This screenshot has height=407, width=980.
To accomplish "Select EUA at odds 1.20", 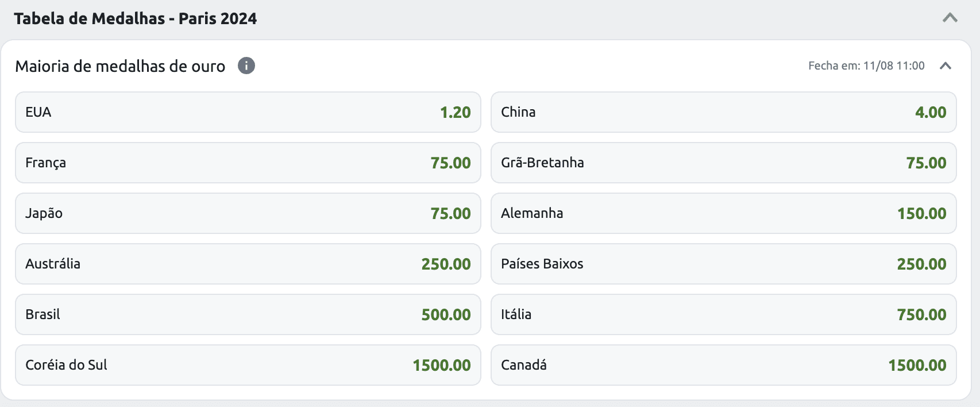I will click(x=248, y=112).
